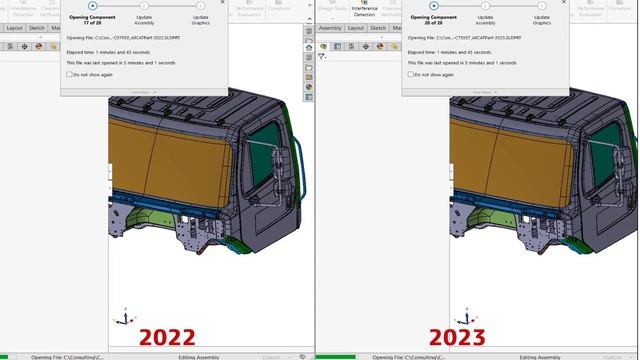The width and height of the screenshot is (640, 360).
Task: Select PropertyManager icon in 2023 window
Action: [x=338, y=47]
